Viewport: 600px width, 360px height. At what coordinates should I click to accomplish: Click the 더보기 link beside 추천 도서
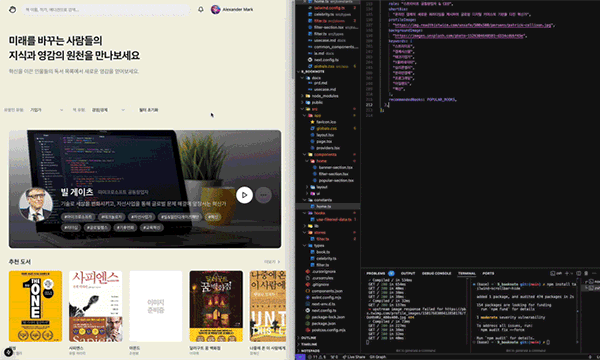272,262
